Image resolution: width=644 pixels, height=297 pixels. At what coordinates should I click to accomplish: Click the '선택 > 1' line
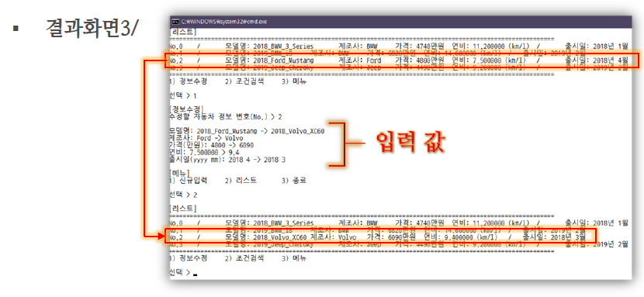183,95
